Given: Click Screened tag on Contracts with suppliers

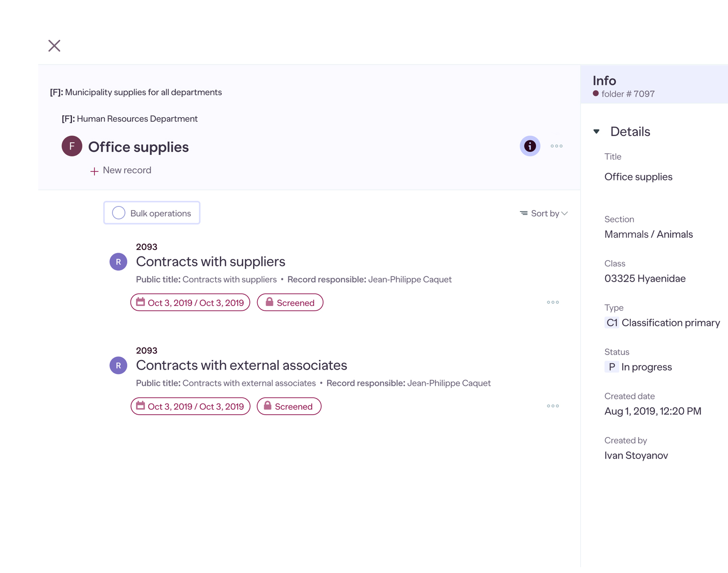Looking at the screenshot, I should pyautogui.click(x=290, y=303).
